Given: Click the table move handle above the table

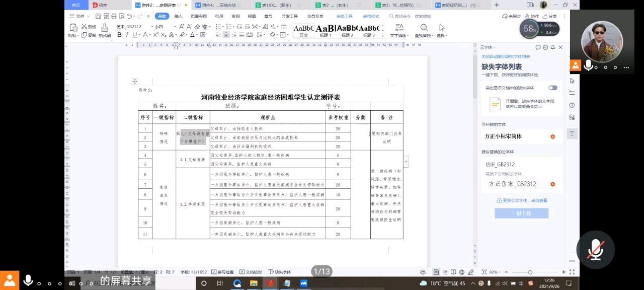Looking at the screenshot, I should click(135, 81).
